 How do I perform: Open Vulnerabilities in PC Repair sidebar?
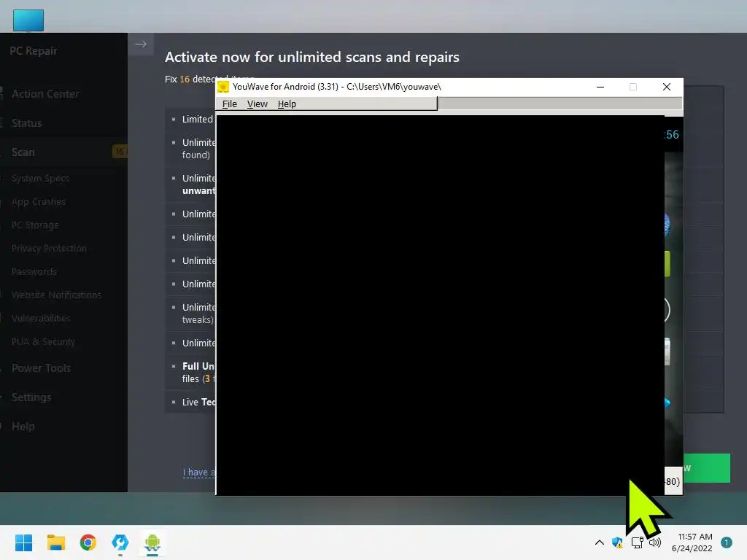click(41, 318)
